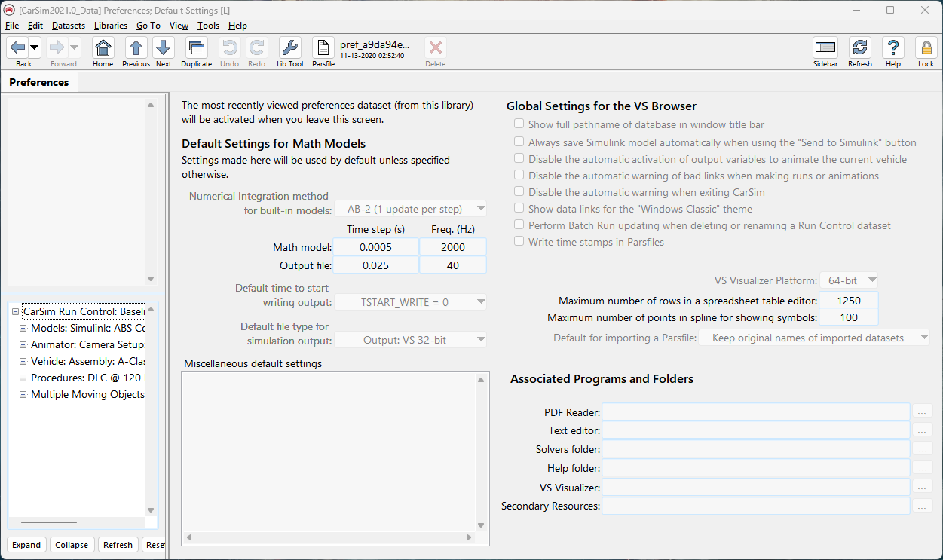
Task: Open the Lib Tool wrench icon
Action: click(x=289, y=49)
